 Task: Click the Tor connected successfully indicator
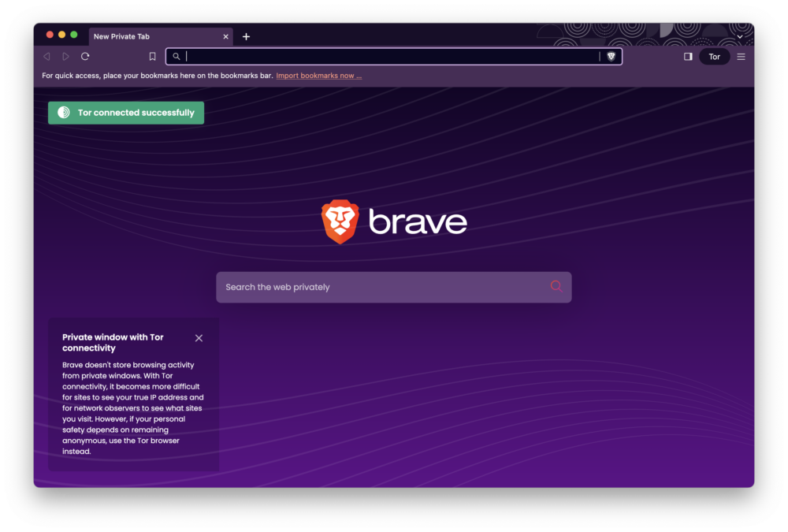[x=125, y=113]
